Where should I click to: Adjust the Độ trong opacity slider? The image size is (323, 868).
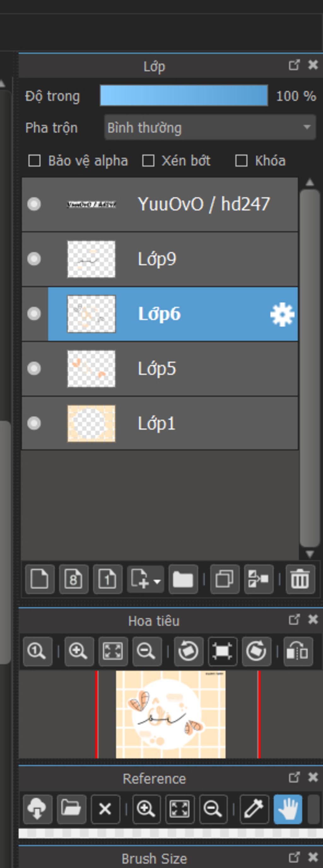pos(184,96)
